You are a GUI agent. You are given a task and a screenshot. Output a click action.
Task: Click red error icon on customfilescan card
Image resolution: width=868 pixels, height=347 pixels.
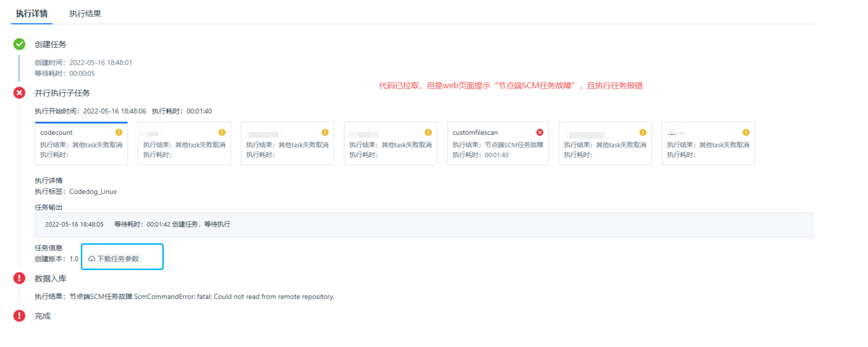(540, 132)
